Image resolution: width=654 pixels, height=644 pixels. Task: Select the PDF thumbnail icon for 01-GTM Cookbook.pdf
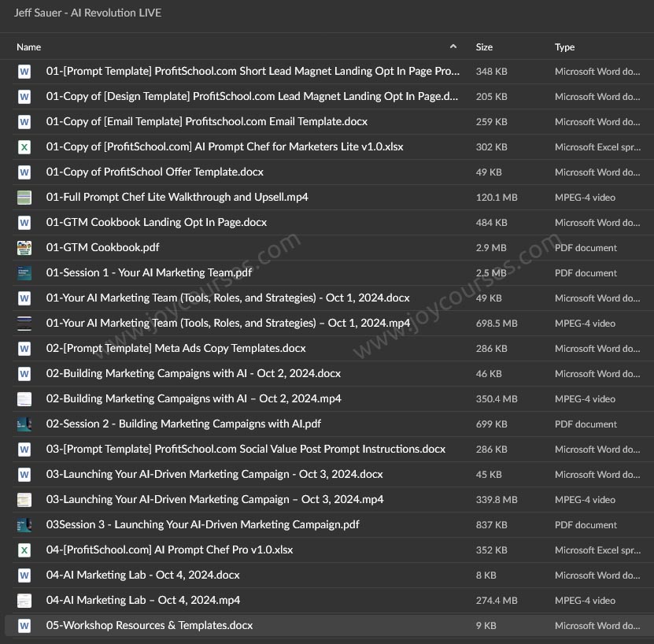[24, 248]
